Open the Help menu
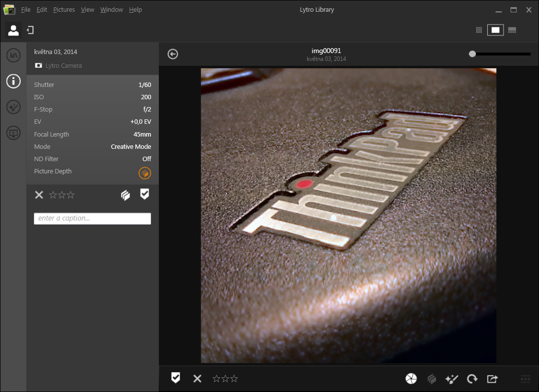The image size is (539, 392). [135, 10]
